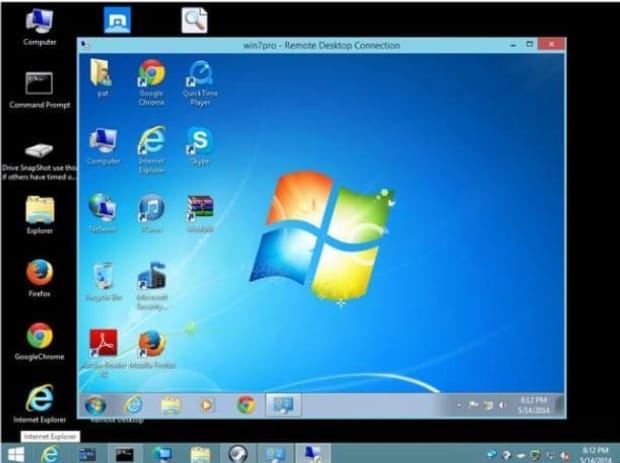Open volume control in Windows 7 tray
This screenshot has height=463, width=620.
pos(502,405)
